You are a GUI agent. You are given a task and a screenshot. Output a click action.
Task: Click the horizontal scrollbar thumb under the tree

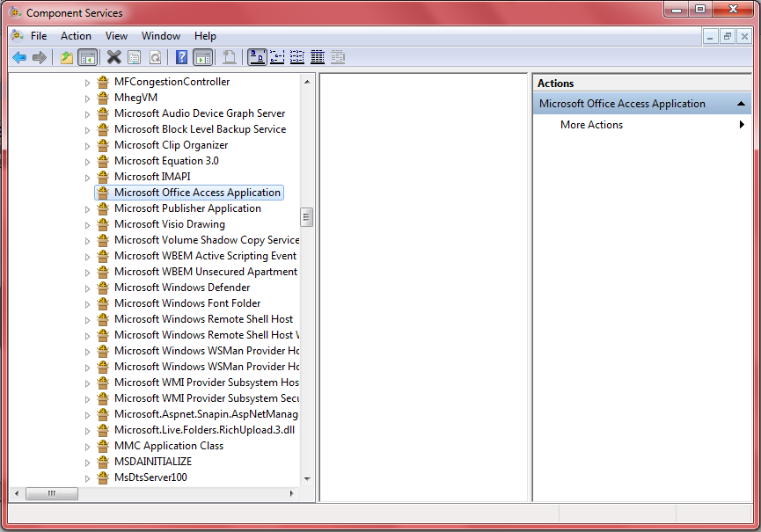click(52, 493)
